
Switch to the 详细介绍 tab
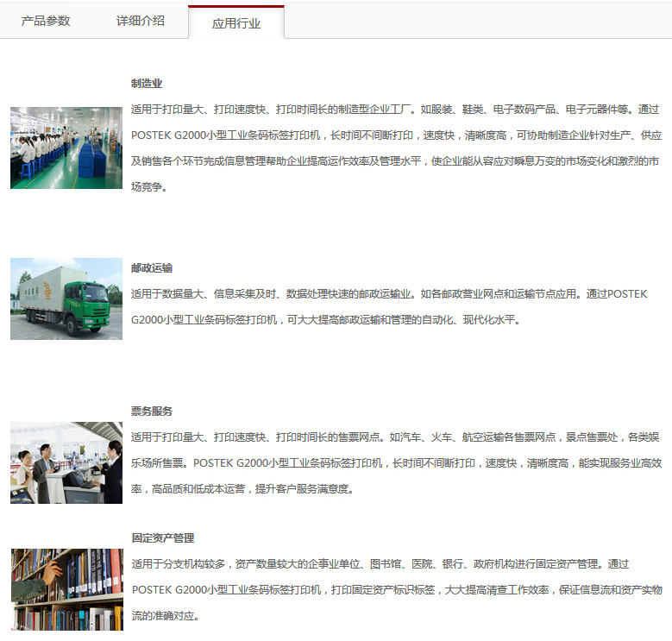pos(141,21)
